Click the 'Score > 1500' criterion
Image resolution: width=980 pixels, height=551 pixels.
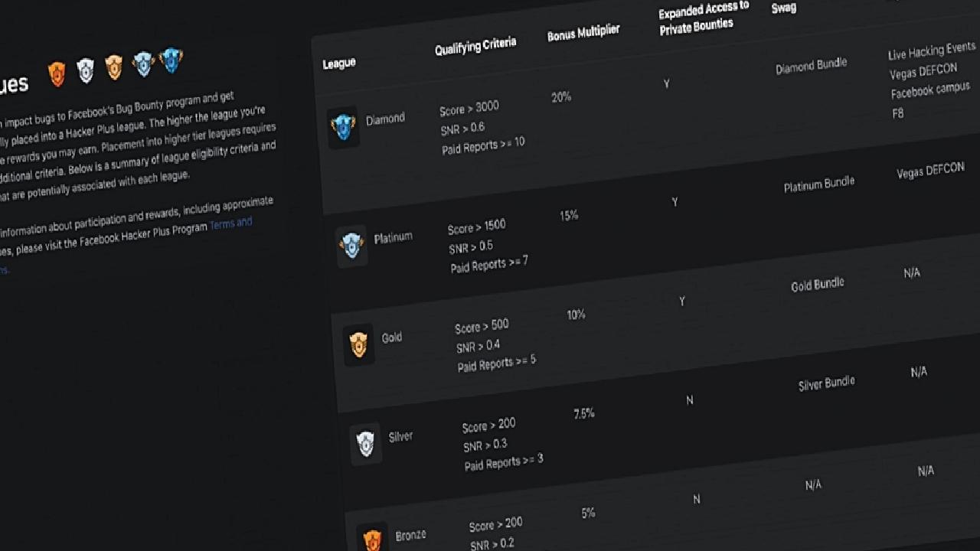pos(476,227)
